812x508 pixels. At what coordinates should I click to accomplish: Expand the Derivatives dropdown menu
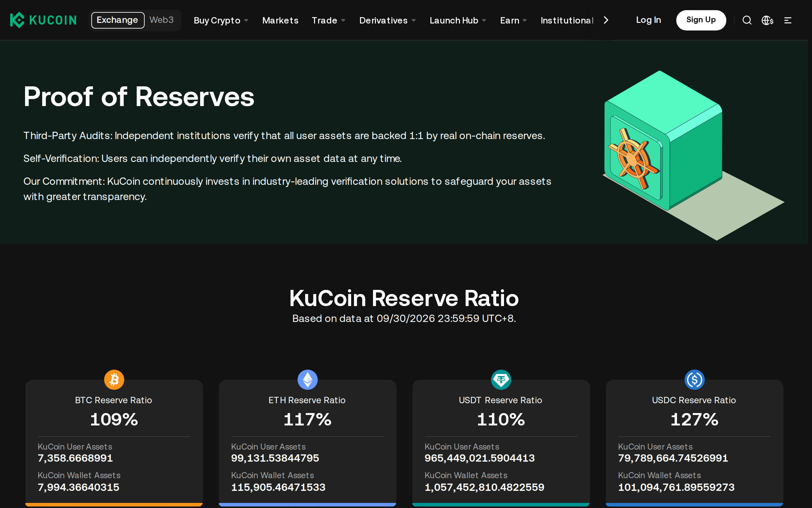click(388, 21)
